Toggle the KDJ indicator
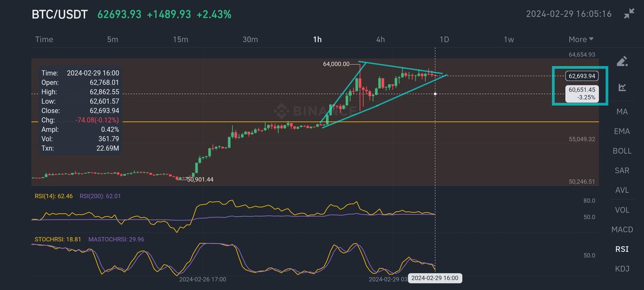This screenshot has height=290, width=644. (622, 269)
